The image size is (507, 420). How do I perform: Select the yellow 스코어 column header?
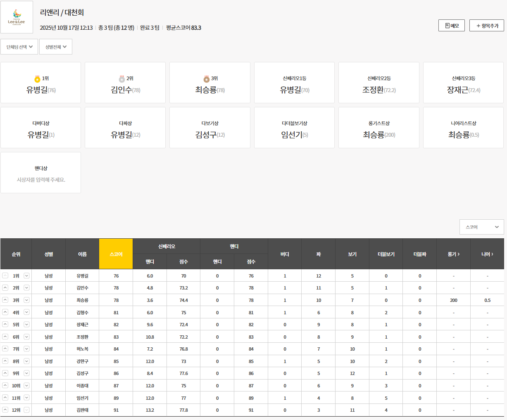(116, 254)
